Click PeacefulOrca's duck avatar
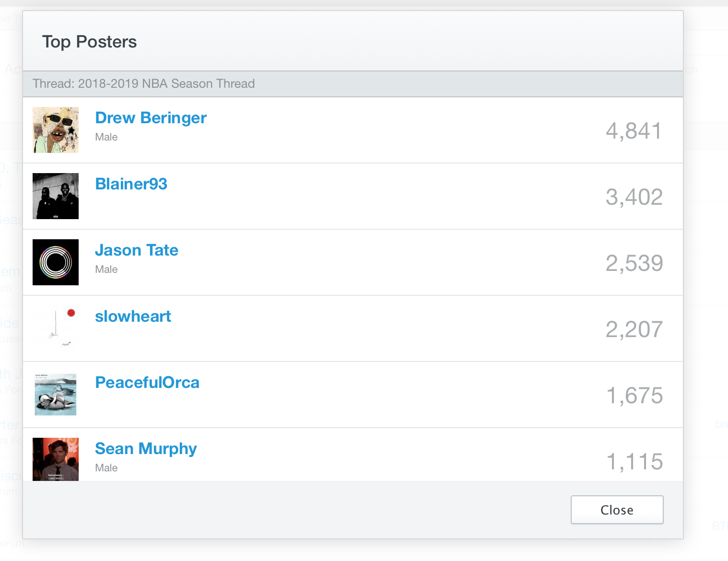Screen dimensions: 728x561 [x=56, y=395]
